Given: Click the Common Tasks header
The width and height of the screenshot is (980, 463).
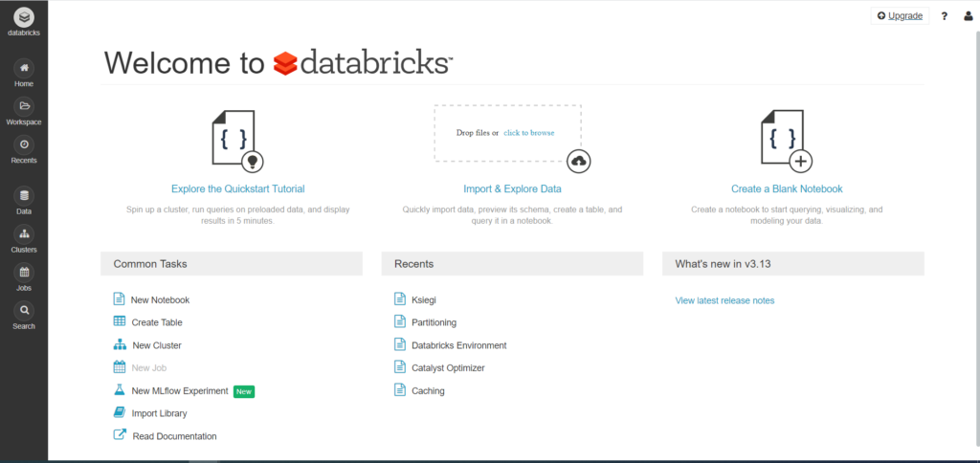Looking at the screenshot, I should (232, 264).
